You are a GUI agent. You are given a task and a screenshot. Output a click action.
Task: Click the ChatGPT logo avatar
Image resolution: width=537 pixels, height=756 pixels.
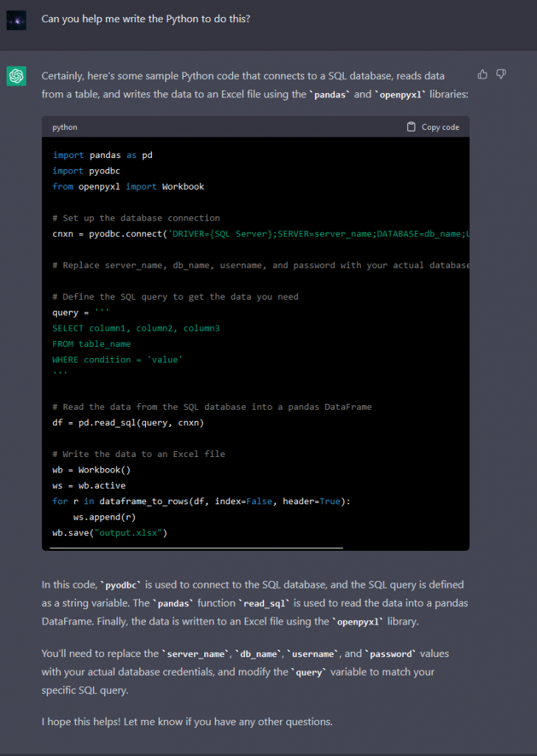click(16, 76)
